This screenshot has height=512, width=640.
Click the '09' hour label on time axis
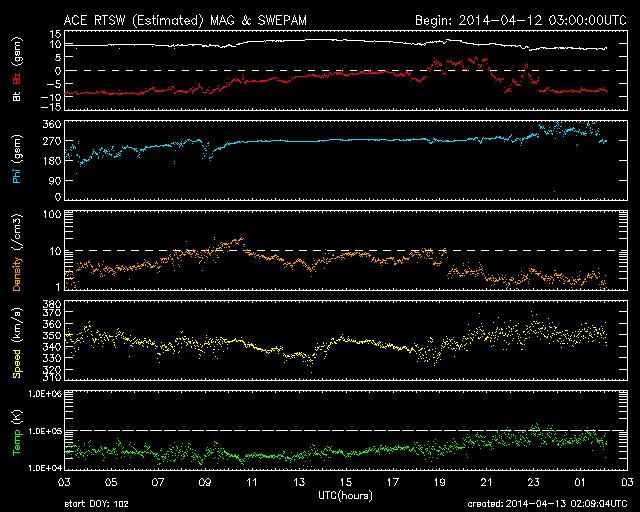click(x=205, y=482)
